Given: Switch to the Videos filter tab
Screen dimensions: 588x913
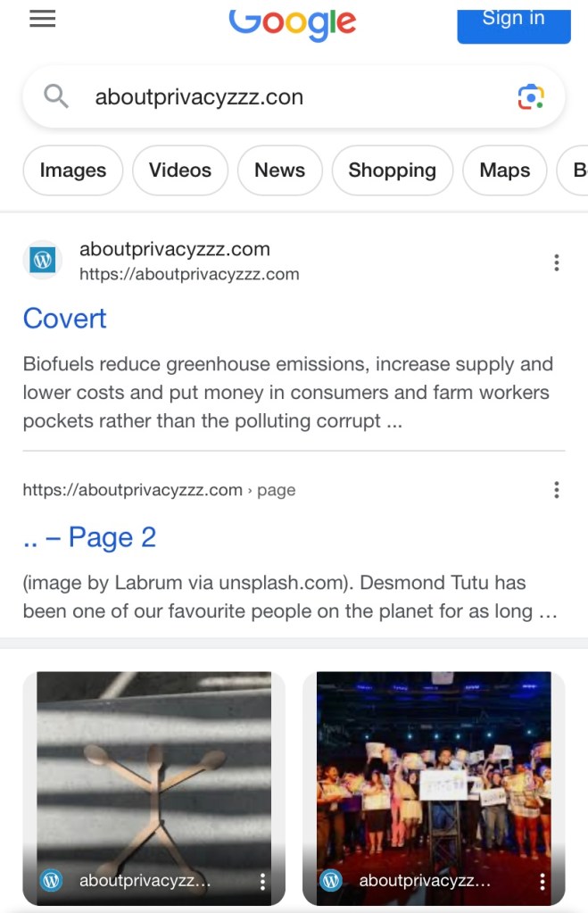Looking at the screenshot, I should coord(180,170).
